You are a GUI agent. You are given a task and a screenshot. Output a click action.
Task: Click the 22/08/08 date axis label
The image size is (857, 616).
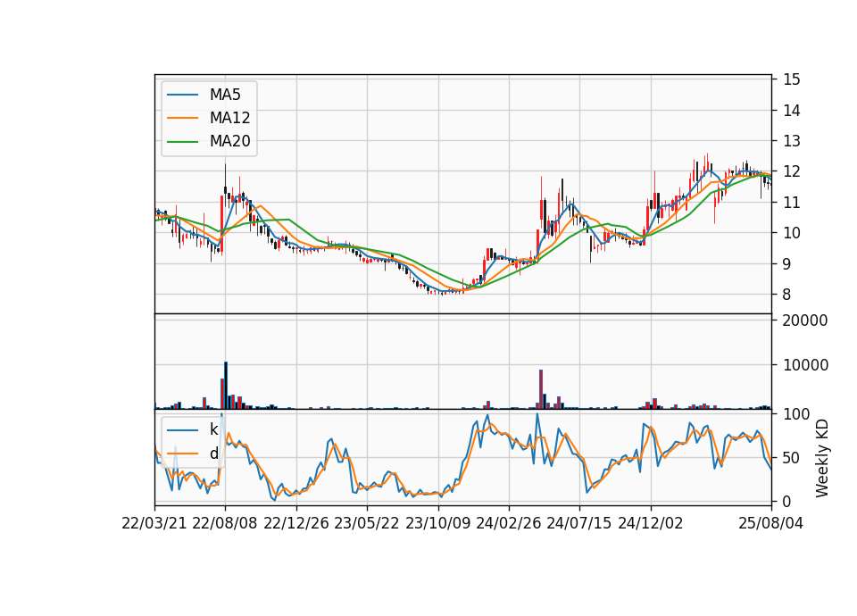point(225,523)
